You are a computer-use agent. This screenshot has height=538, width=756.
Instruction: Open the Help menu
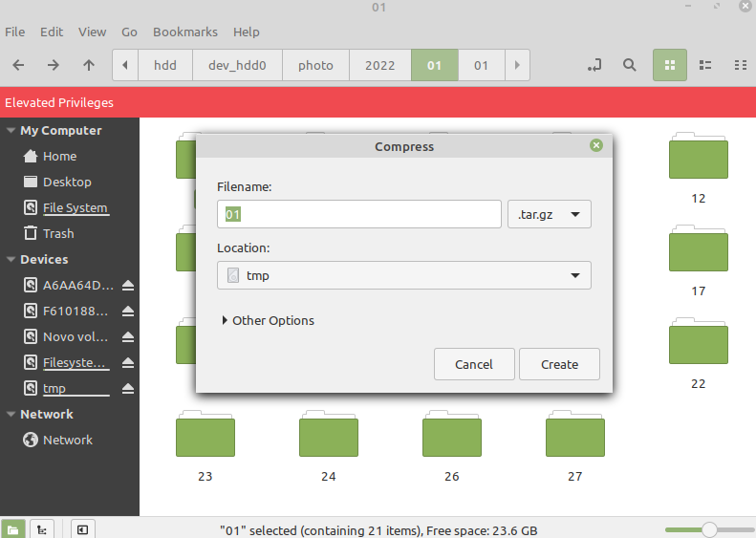(x=247, y=32)
